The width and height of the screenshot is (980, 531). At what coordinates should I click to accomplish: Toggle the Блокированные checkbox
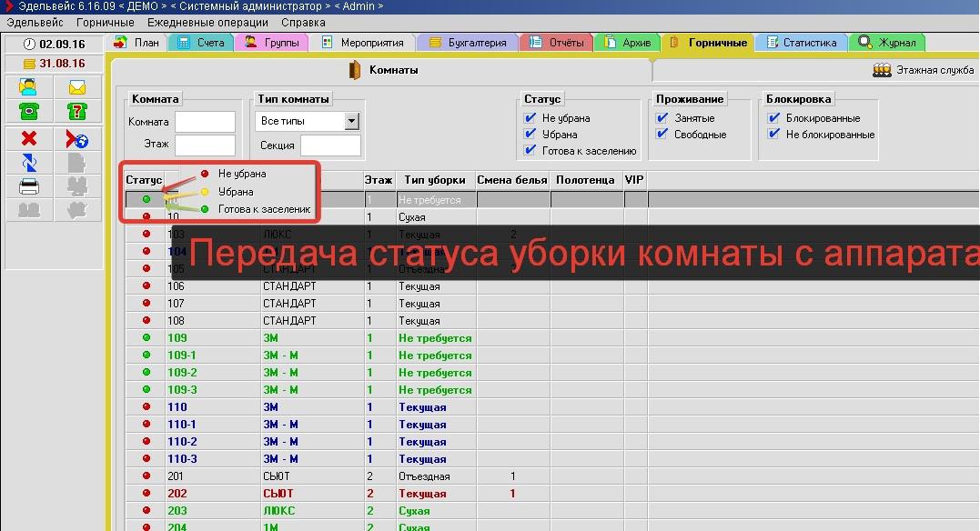[x=774, y=117]
